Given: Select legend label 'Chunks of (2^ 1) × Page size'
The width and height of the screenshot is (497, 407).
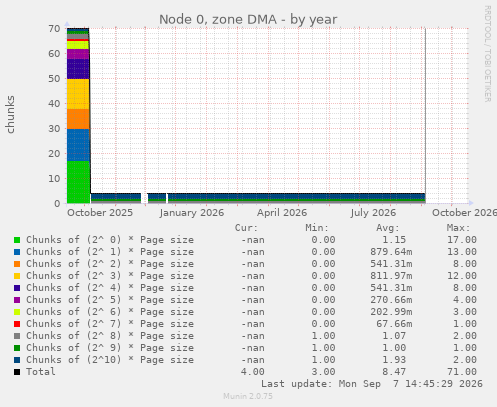Looking at the screenshot, I should pos(110,252).
